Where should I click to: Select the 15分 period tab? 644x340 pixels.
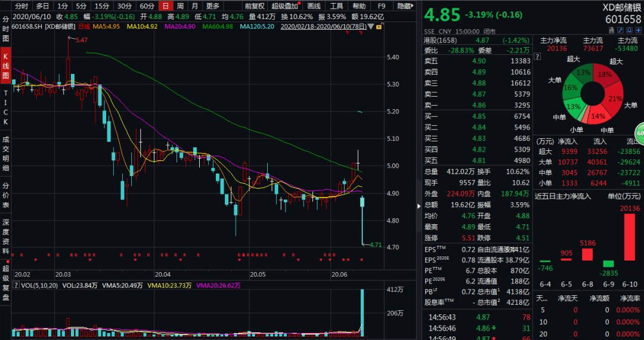tap(101, 6)
